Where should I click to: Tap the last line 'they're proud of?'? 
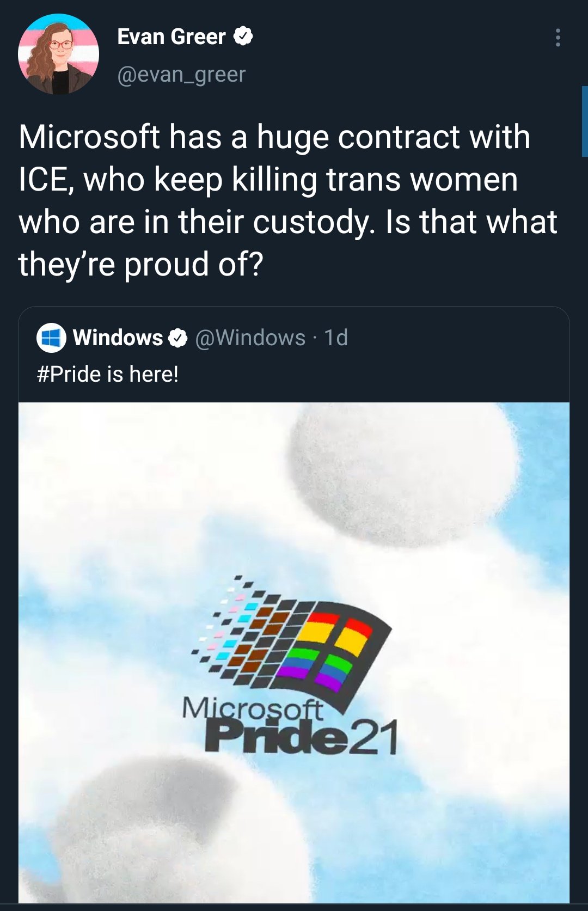click(x=140, y=264)
